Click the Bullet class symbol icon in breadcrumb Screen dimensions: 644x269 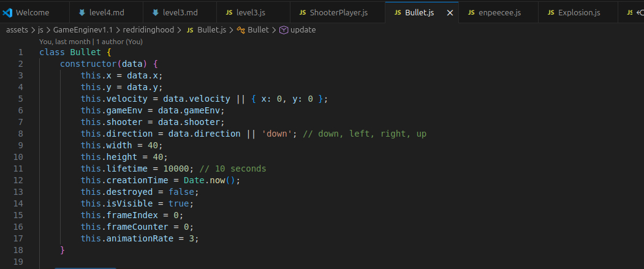tap(241, 30)
